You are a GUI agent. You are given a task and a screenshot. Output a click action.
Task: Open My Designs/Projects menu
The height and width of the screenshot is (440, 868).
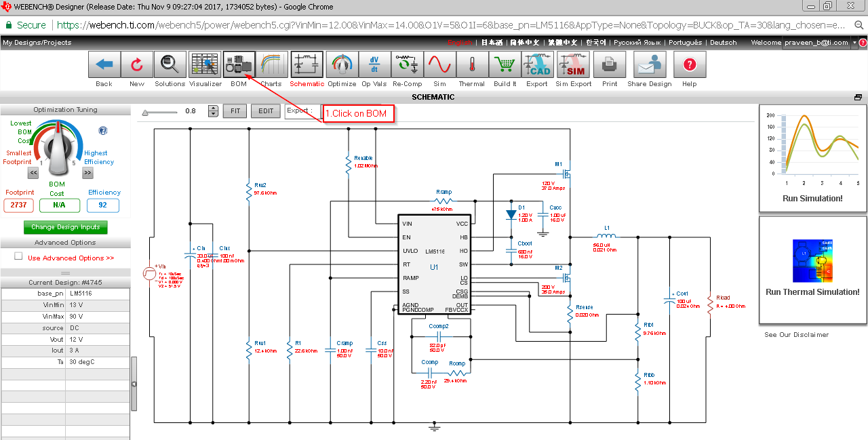click(x=37, y=43)
